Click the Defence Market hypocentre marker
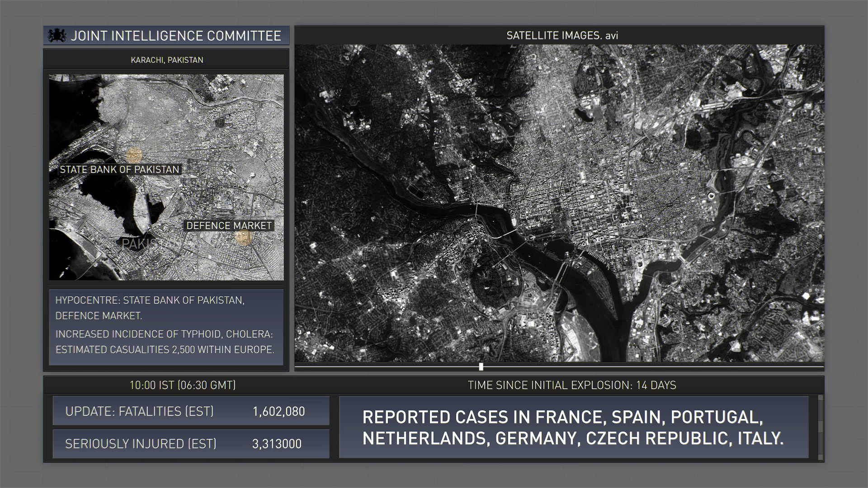 244,238
